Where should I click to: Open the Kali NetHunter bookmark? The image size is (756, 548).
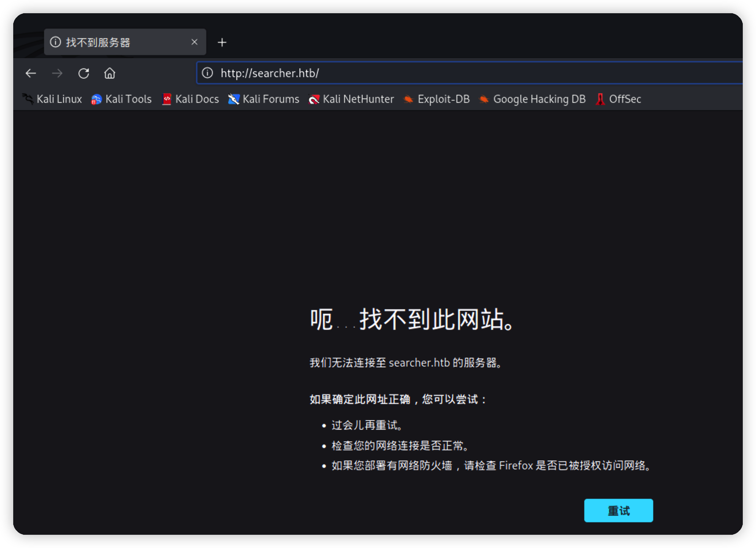pyautogui.click(x=351, y=99)
